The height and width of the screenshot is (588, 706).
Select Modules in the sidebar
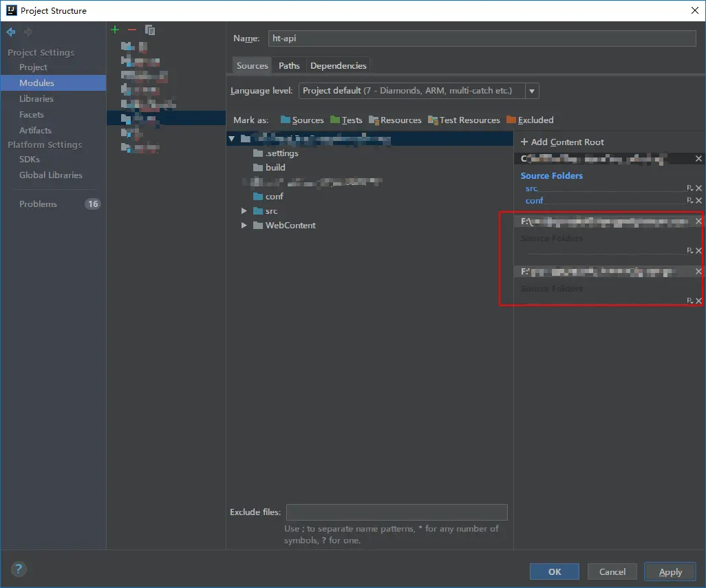(x=53, y=83)
